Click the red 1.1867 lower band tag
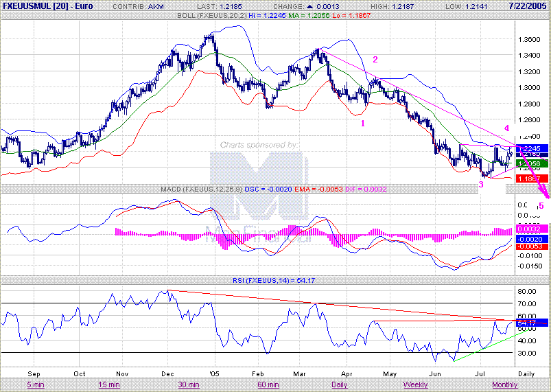The image size is (551, 392). coord(532,179)
